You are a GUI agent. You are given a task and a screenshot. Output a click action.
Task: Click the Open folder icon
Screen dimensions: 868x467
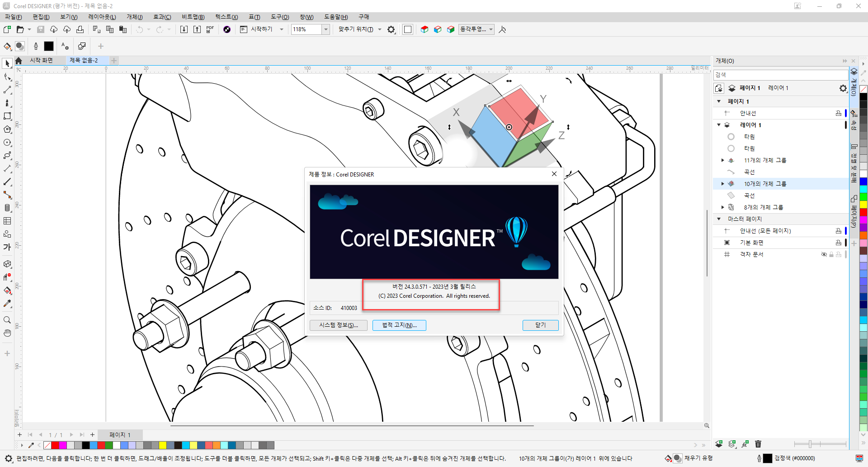[20, 29]
